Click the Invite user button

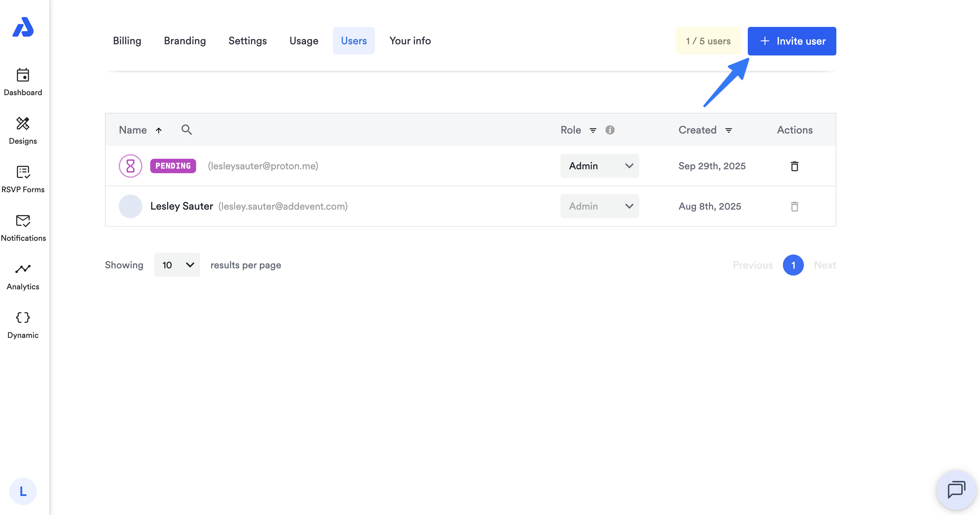coord(792,41)
